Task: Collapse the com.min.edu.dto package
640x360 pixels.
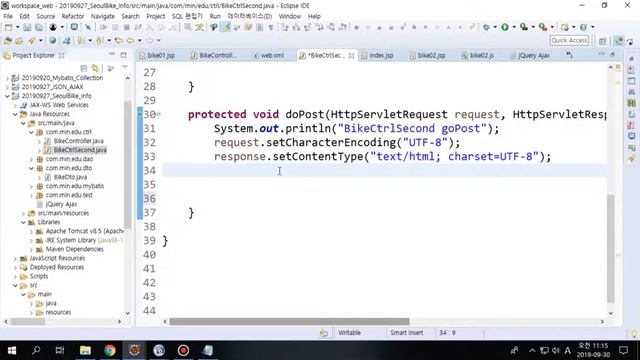Action: click(31, 168)
